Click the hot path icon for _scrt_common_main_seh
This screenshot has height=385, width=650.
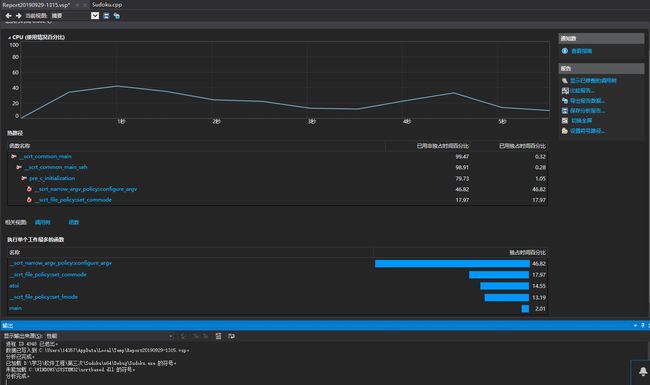19,167
